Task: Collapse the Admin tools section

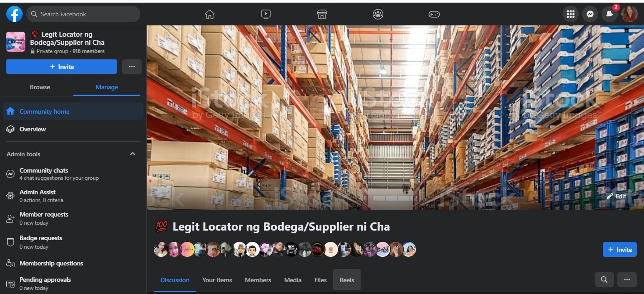Action: tap(133, 154)
